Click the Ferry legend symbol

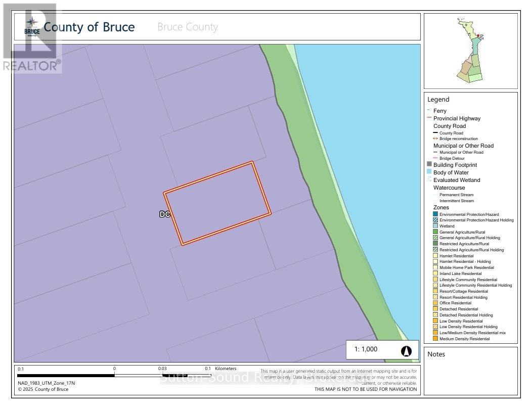coord(429,111)
